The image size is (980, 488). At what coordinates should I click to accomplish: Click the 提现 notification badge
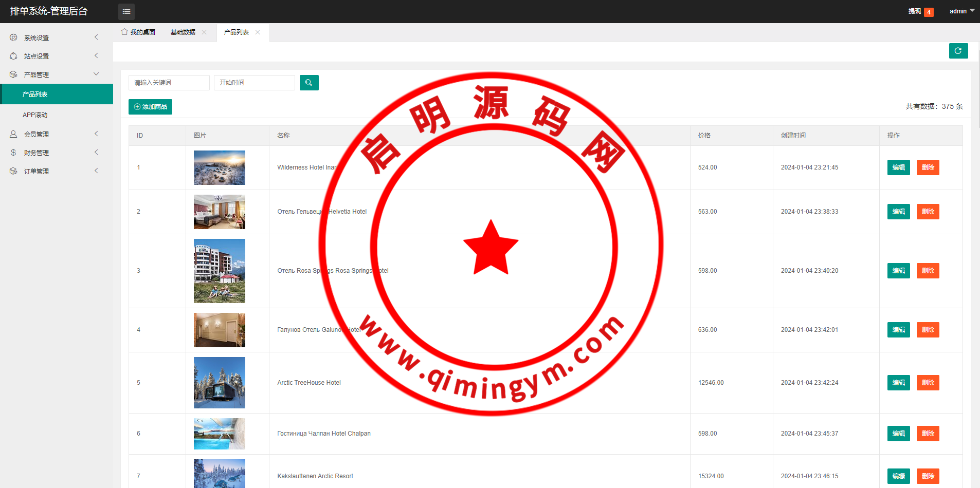coord(928,12)
